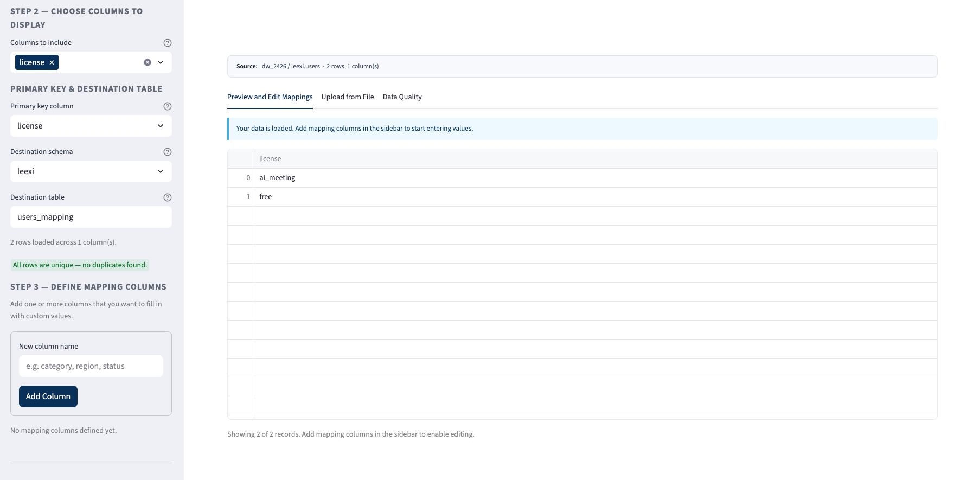Click help icon for Columns to include
Viewport: 980px width, 480px height.
168,43
